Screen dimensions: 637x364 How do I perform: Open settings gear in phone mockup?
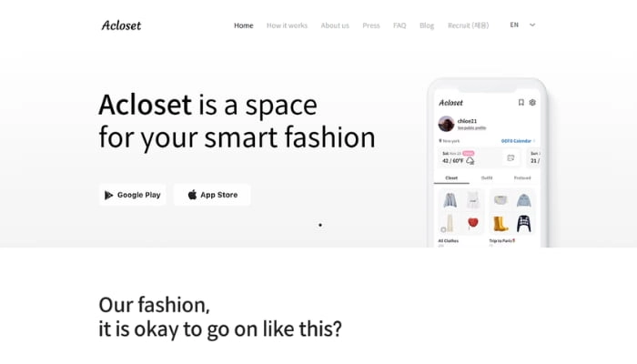coord(532,102)
